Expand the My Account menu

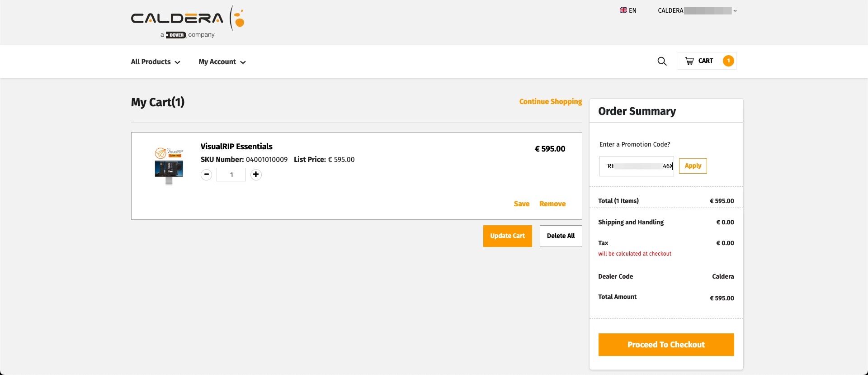222,62
